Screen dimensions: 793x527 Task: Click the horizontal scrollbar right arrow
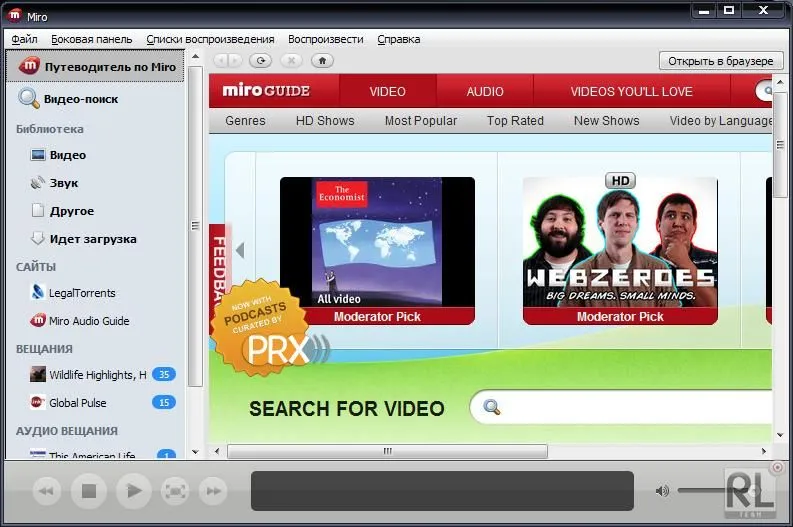(764, 451)
